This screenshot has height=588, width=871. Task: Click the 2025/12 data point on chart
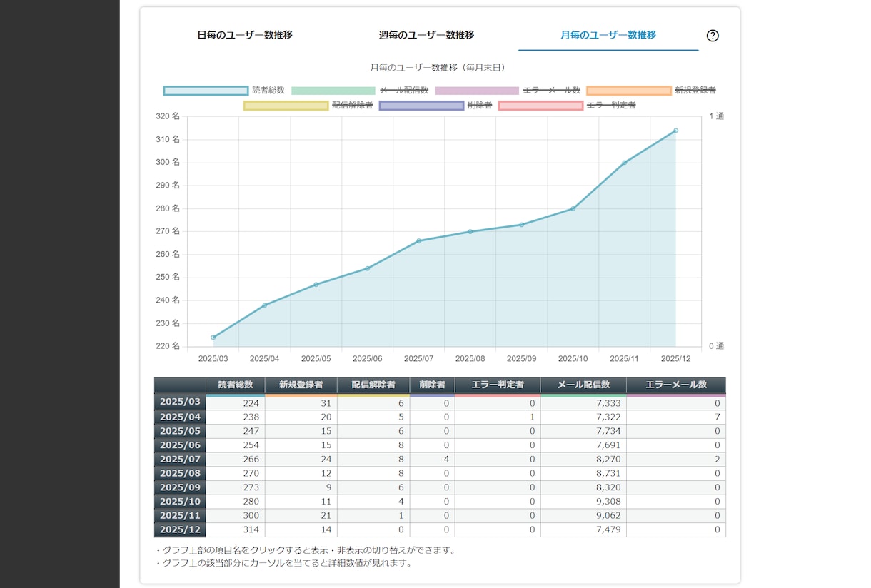tap(676, 131)
